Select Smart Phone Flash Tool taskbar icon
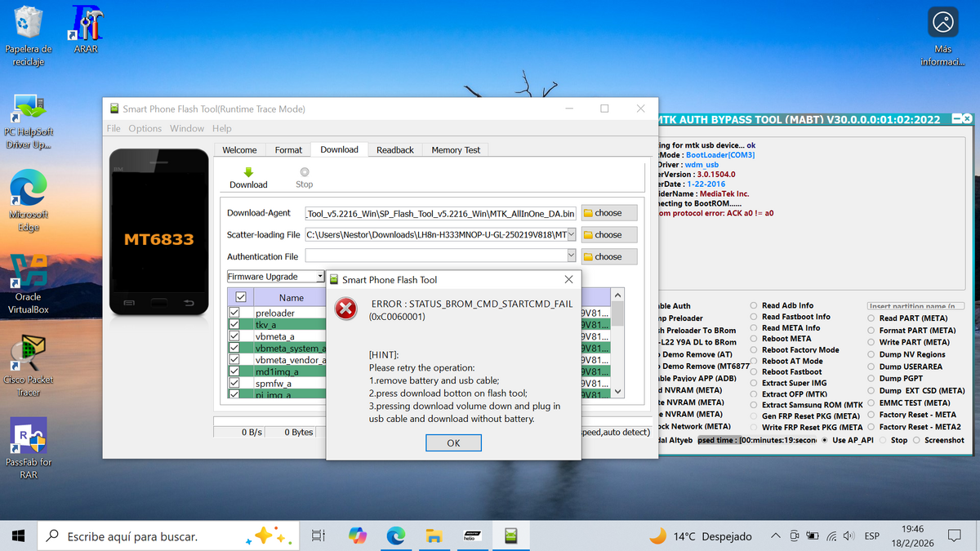 point(510,536)
